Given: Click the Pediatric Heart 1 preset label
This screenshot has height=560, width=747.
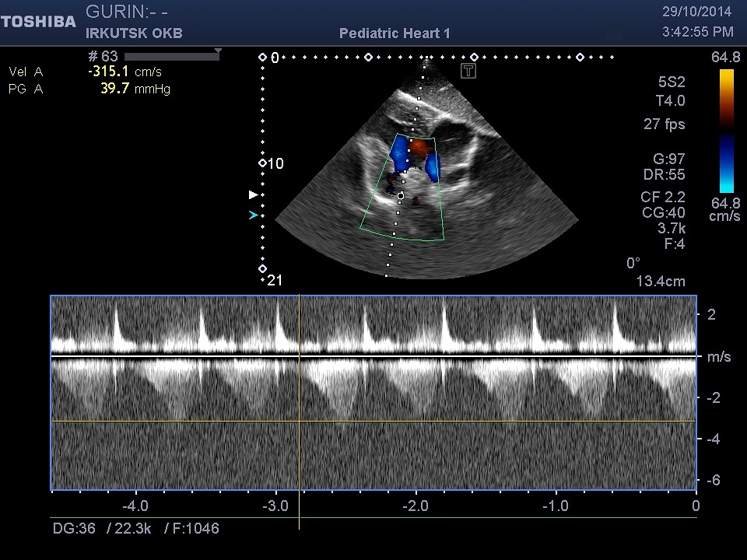Looking at the screenshot, I should (395, 33).
